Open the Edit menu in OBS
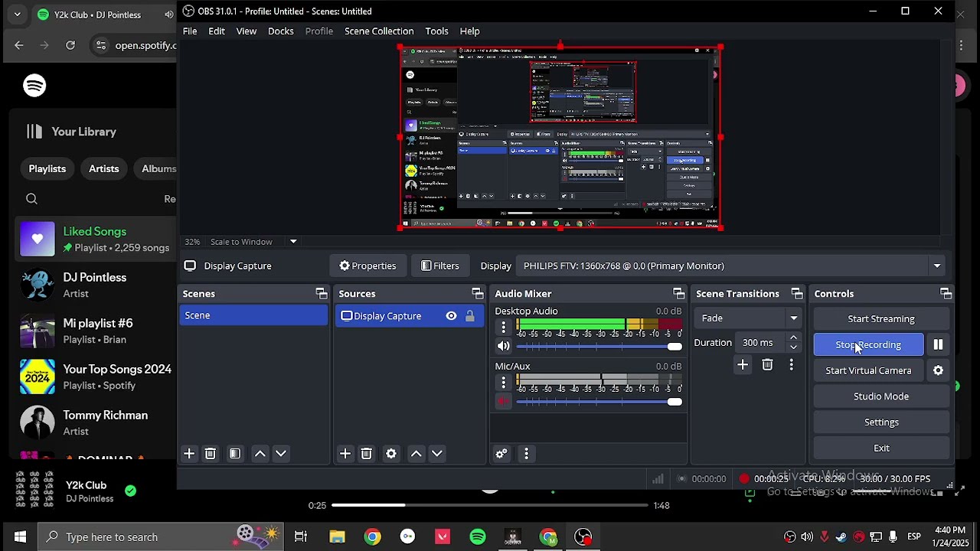Screen dimensions: 980x551 [x=217, y=31]
